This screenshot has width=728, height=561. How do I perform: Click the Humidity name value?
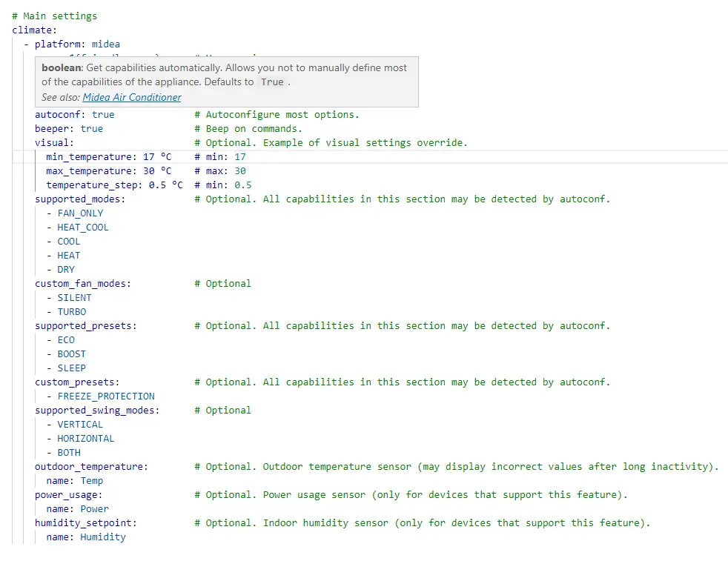point(103,537)
